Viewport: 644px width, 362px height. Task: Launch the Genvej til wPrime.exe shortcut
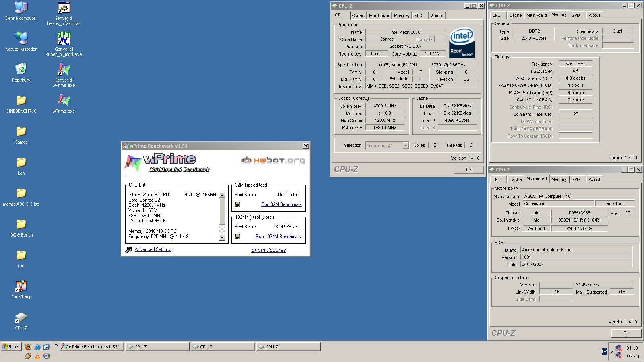(x=64, y=76)
